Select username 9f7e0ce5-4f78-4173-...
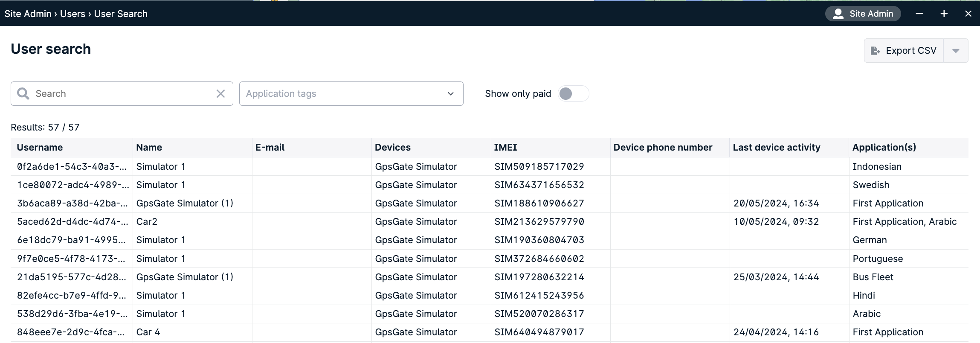The width and height of the screenshot is (980, 343). coord(71,259)
